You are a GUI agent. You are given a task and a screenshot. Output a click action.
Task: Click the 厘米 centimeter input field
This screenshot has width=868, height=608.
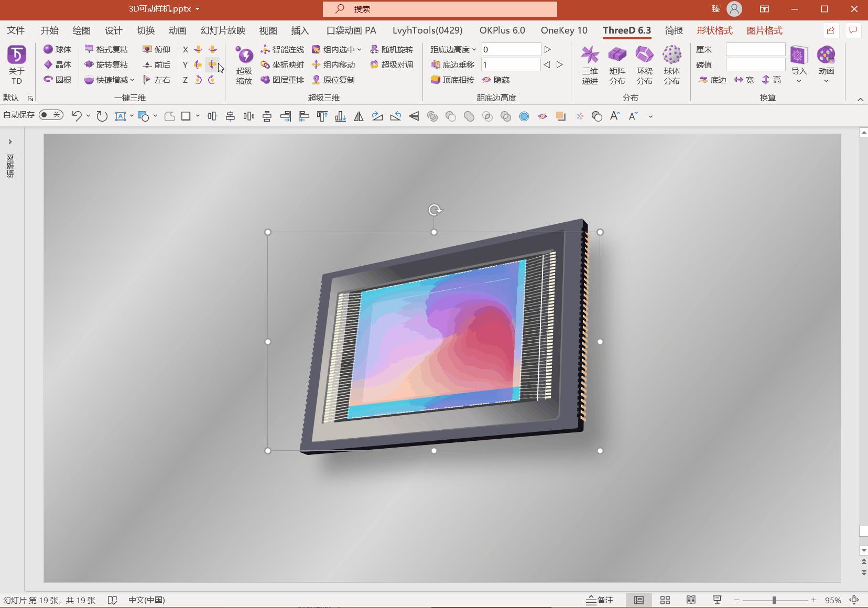(755, 49)
